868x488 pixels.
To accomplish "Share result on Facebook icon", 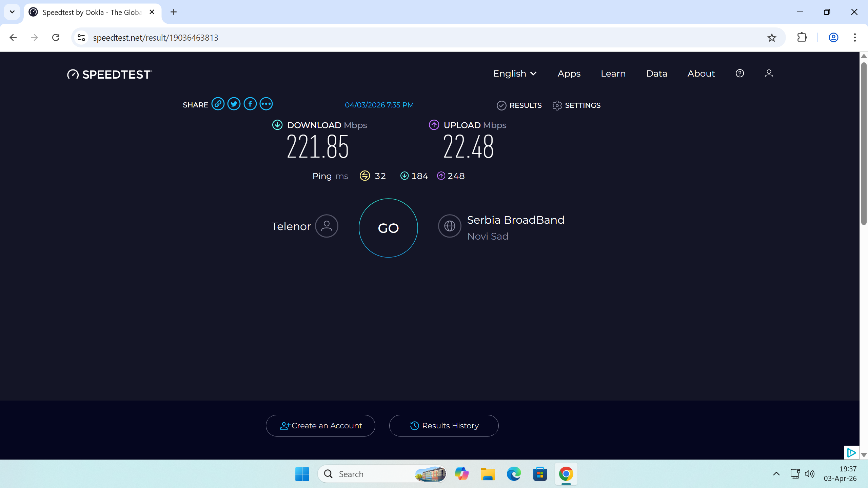I will click(x=250, y=104).
